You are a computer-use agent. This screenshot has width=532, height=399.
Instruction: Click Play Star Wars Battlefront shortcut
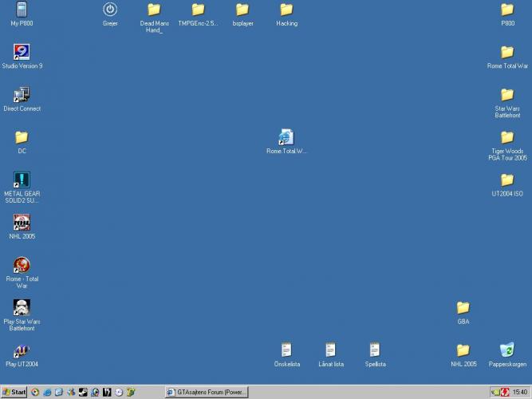[22, 307]
